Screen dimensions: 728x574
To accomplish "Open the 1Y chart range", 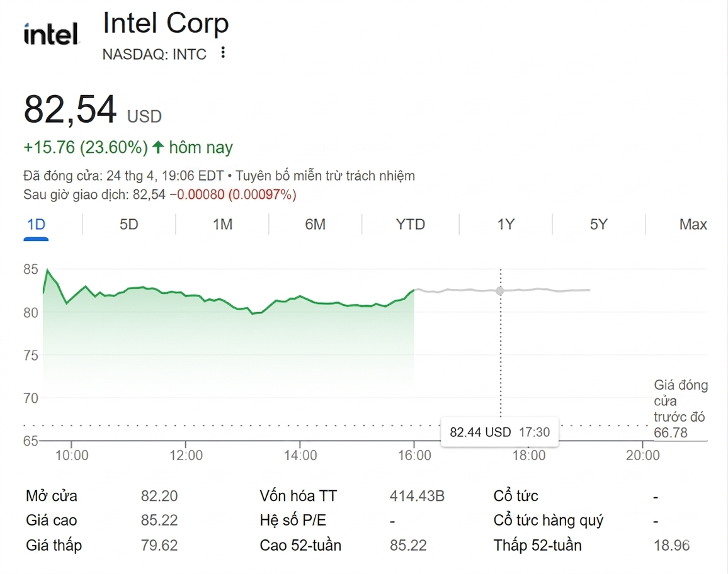I will tap(506, 225).
